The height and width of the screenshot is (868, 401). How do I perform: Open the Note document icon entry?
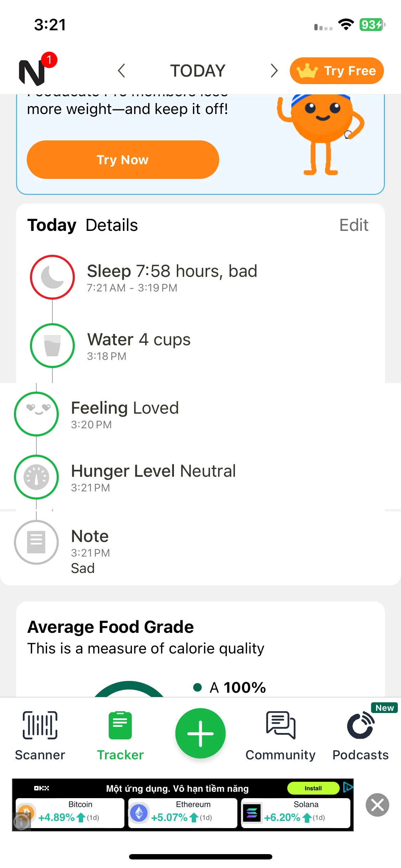36,542
